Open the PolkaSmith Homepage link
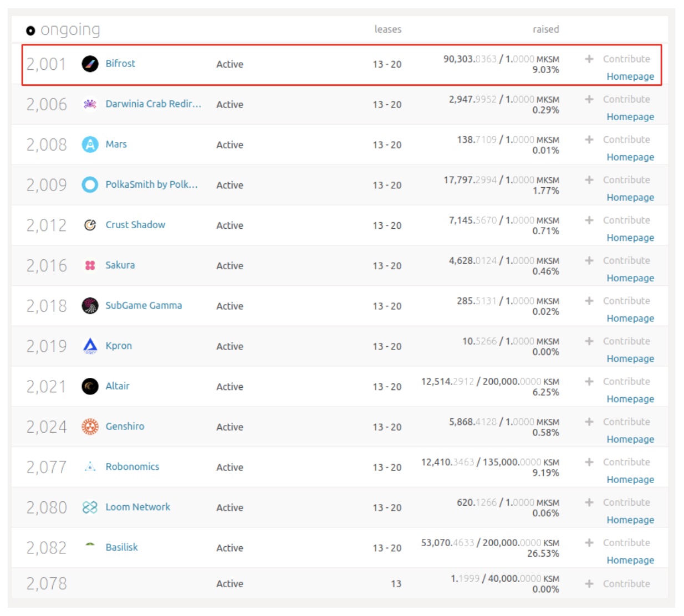The width and height of the screenshot is (684, 616). (x=630, y=198)
